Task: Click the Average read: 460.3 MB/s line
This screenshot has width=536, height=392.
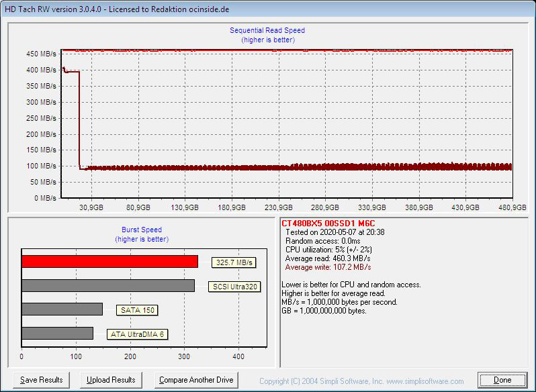Action: coord(328,258)
